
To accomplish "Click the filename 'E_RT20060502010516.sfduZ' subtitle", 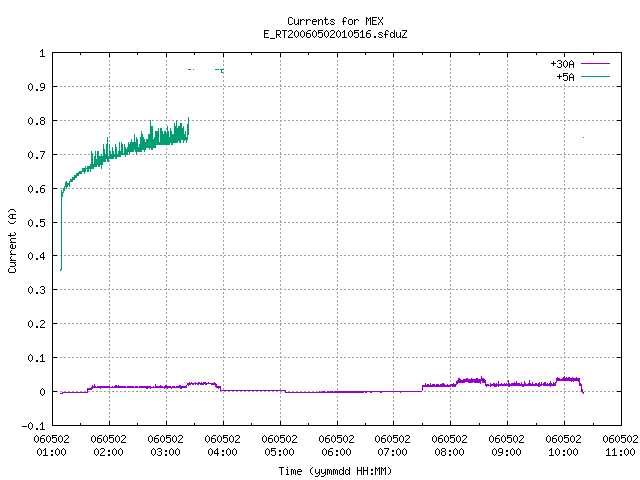I will coord(335,34).
